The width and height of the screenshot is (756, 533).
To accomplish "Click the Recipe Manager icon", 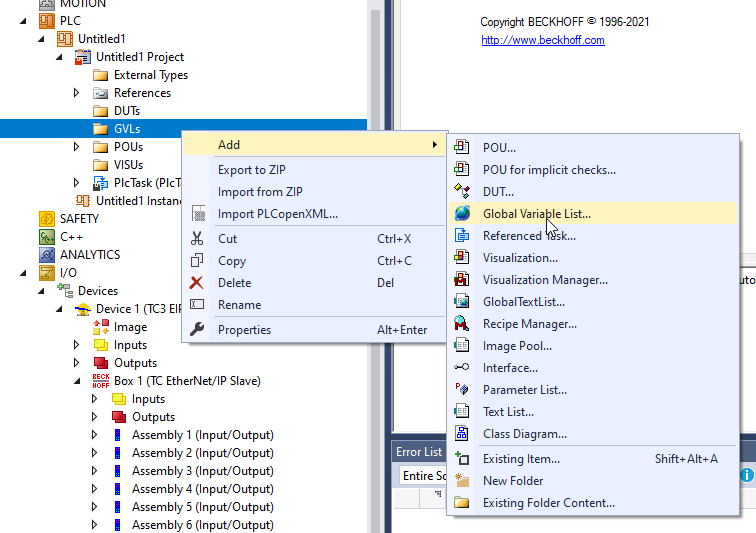I will point(461,323).
